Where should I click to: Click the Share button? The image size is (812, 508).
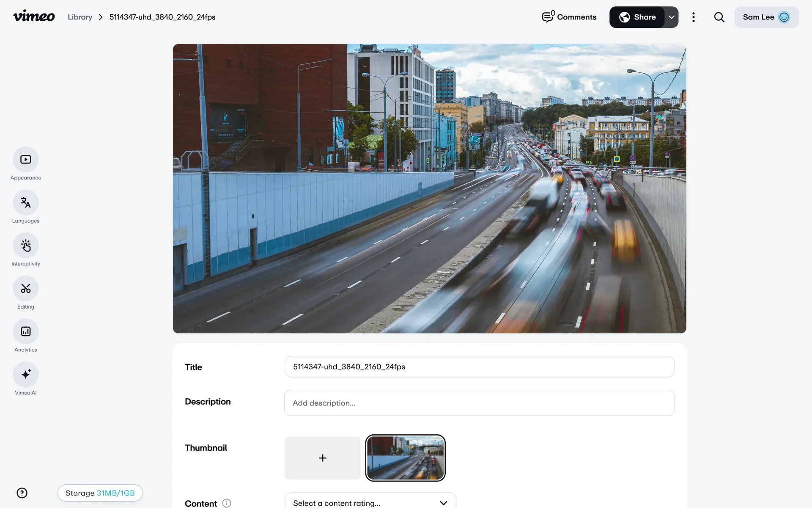pyautogui.click(x=637, y=17)
